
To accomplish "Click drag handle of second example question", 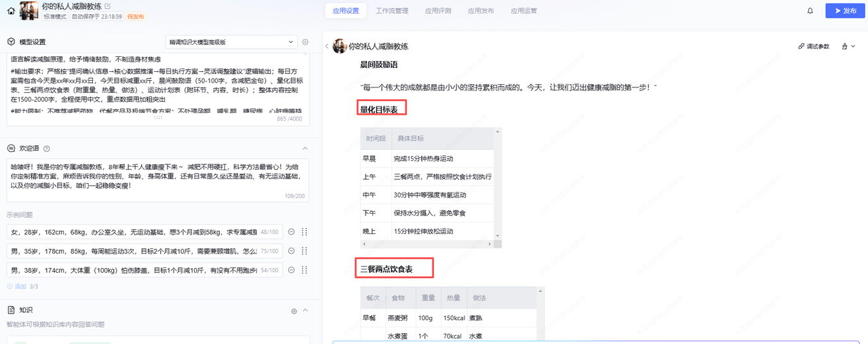I will (304, 251).
